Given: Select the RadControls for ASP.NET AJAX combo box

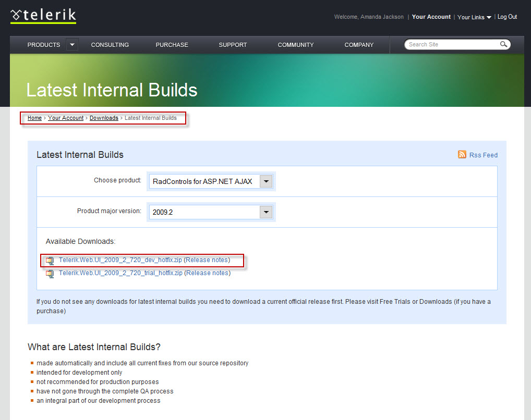Looking at the screenshot, I should [x=211, y=181].
